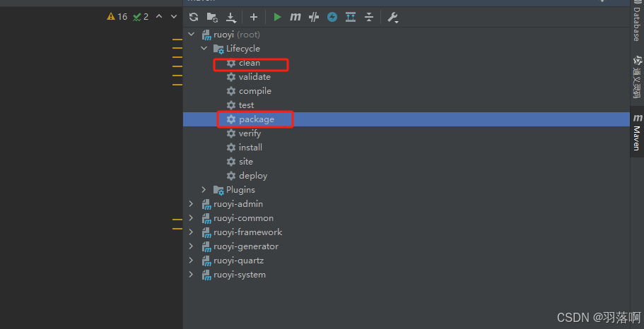This screenshot has width=644, height=329.
Task: Open Execute Maven Goal dialog
Action: pyautogui.click(x=295, y=17)
